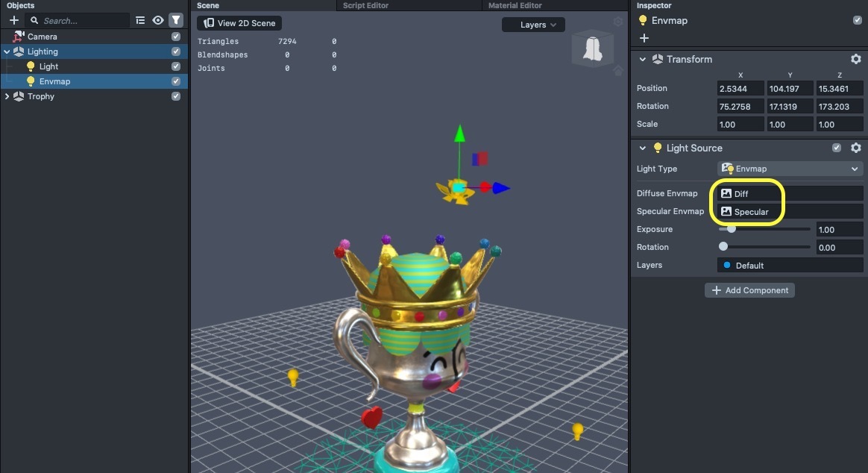Screen dimensions: 868x473
Task: Click the Light Source bulb icon
Action: pyautogui.click(x=658, y=148)
